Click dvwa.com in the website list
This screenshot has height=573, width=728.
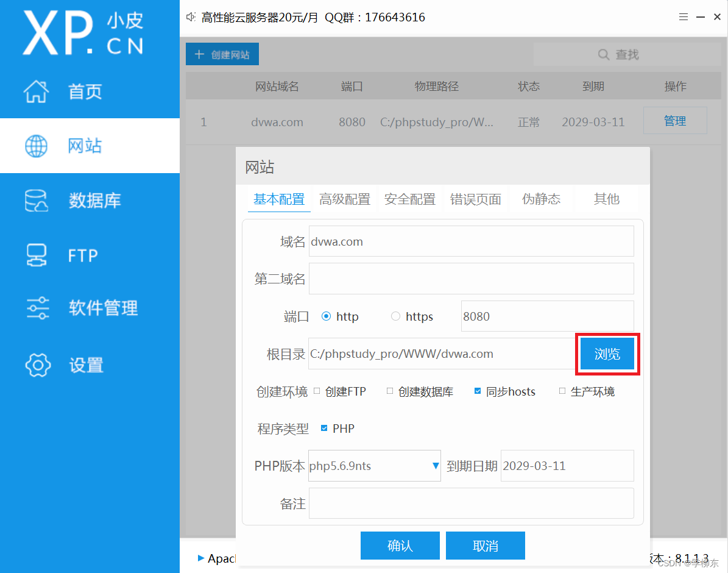point(277,123)
